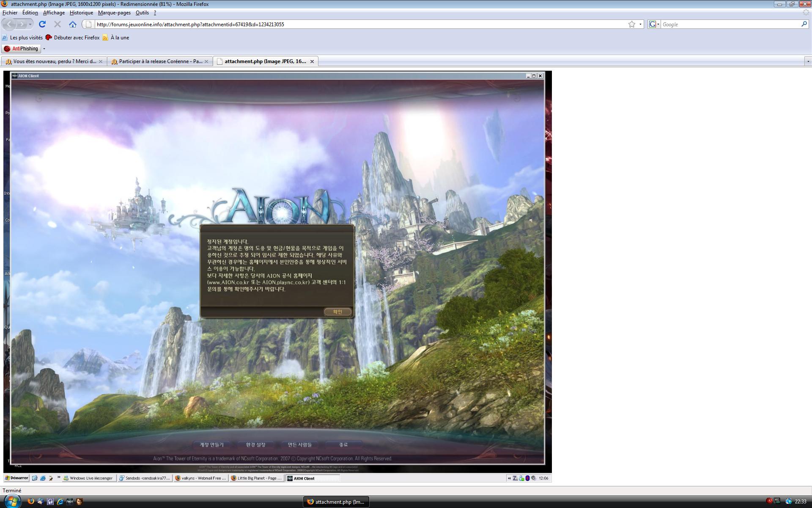Click valkyns Webmail entry in pictured taskbar
The height and width of the screenshot is (508, 812).
pos(201,478)
